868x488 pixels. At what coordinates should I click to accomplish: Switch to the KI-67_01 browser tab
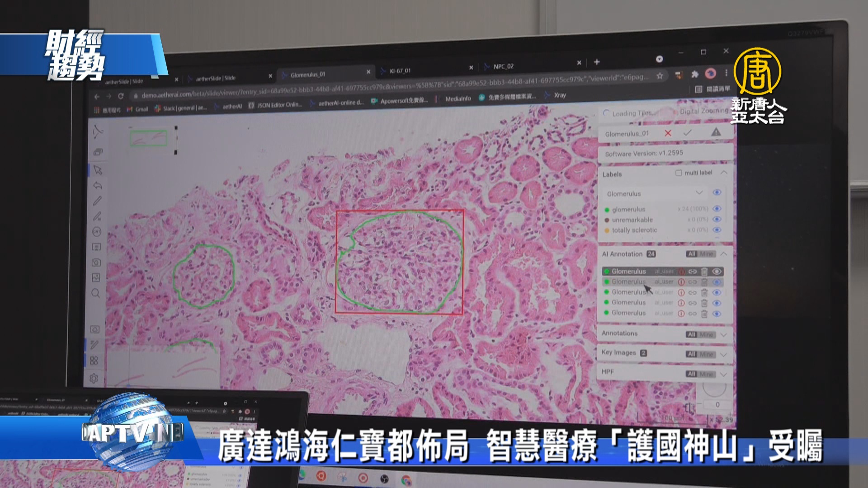401,71
